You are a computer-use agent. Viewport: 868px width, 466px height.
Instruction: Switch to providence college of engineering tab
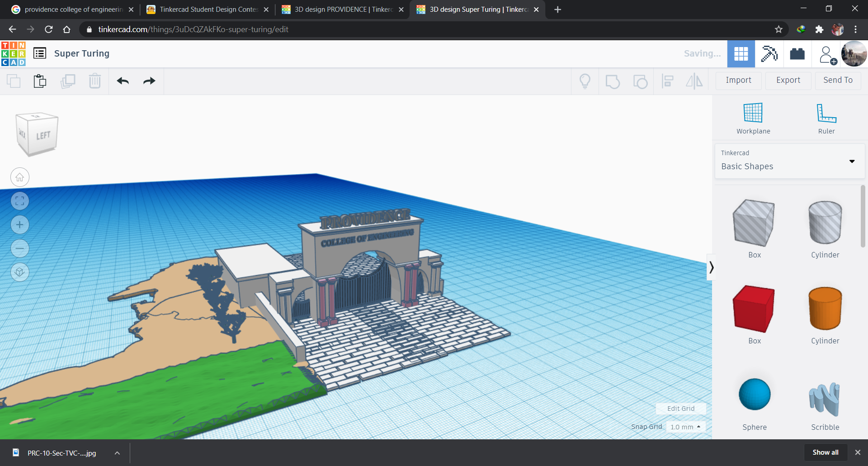(x=72, y=10)
